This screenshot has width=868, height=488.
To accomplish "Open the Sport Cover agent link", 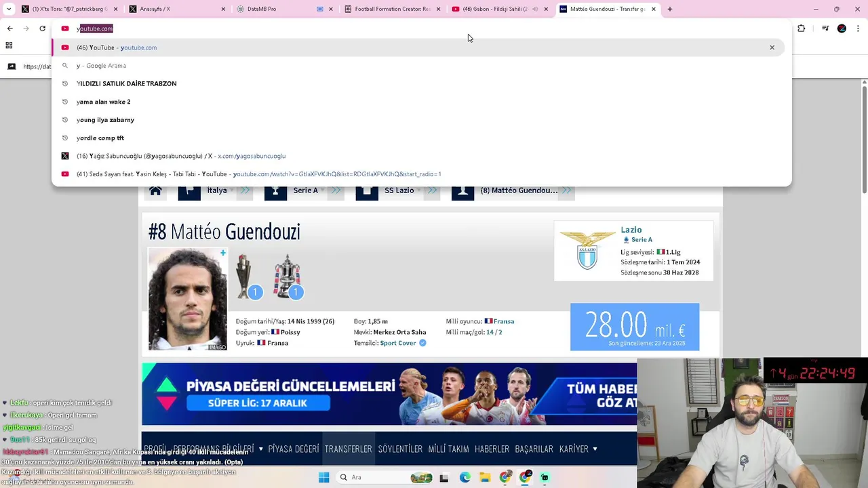I will tap(398, 343).
